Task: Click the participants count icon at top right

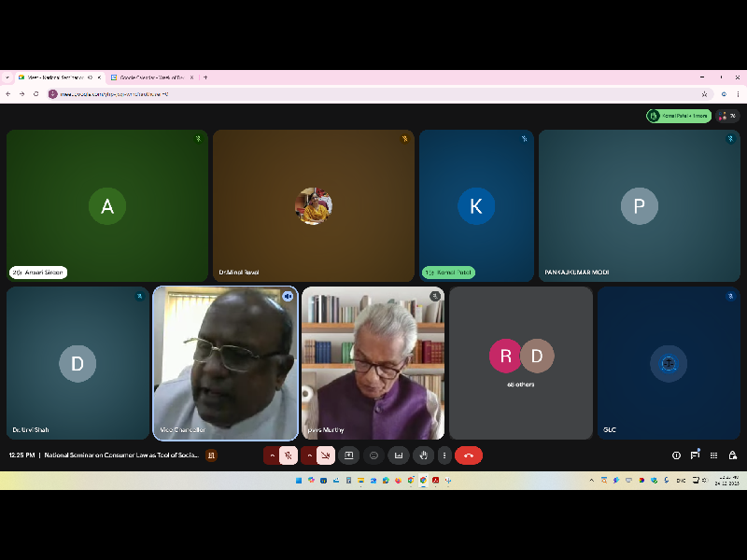Action: click(x=727, y=116)
